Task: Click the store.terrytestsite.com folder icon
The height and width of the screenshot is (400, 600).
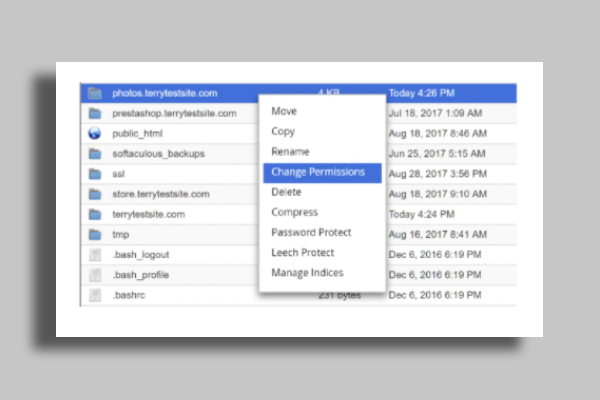Action: (x=94, y=193)
